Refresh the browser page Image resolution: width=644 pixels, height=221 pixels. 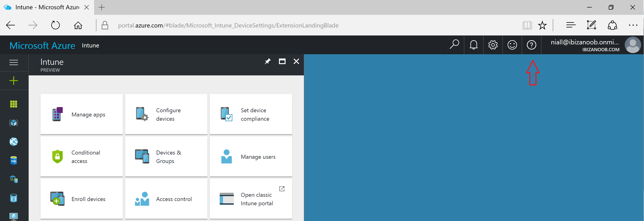(x=55, y=25)
